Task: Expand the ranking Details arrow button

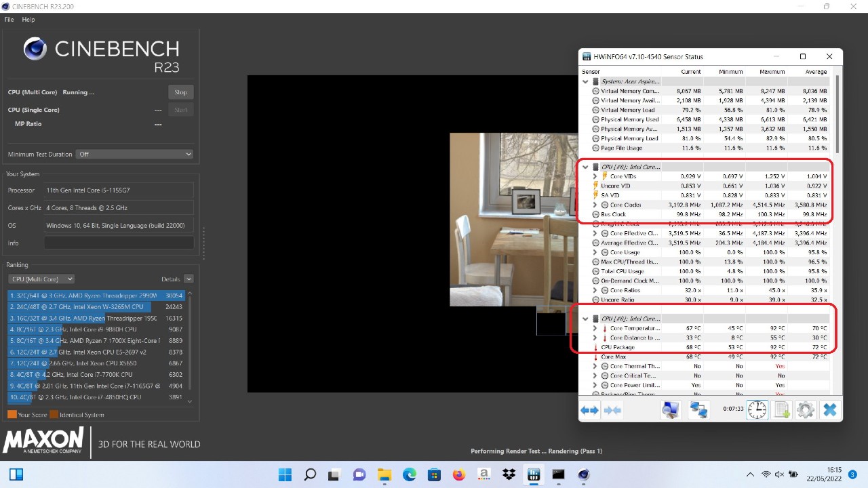Action: pyautogui.click(x=189, y=279)
